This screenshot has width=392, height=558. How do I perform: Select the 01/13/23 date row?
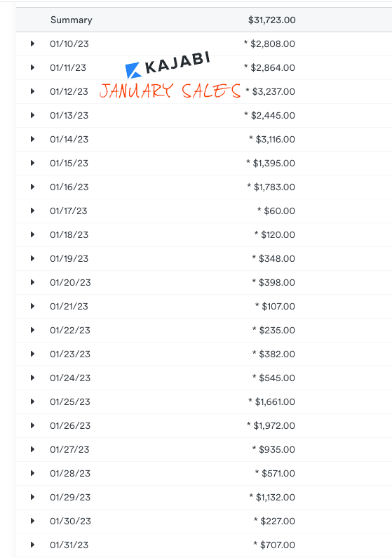(204, 115)
